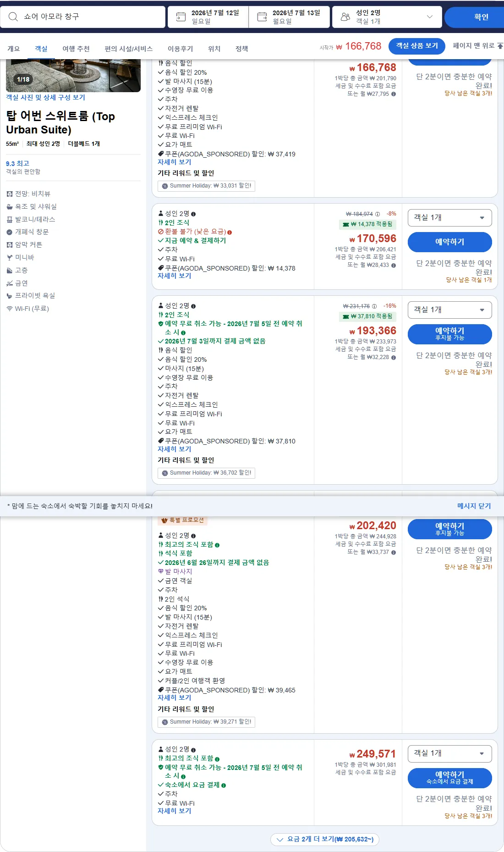Click the 9.3 최고 rating text
The height and width of the screenshot is (852, 504).
pos(17,164)
